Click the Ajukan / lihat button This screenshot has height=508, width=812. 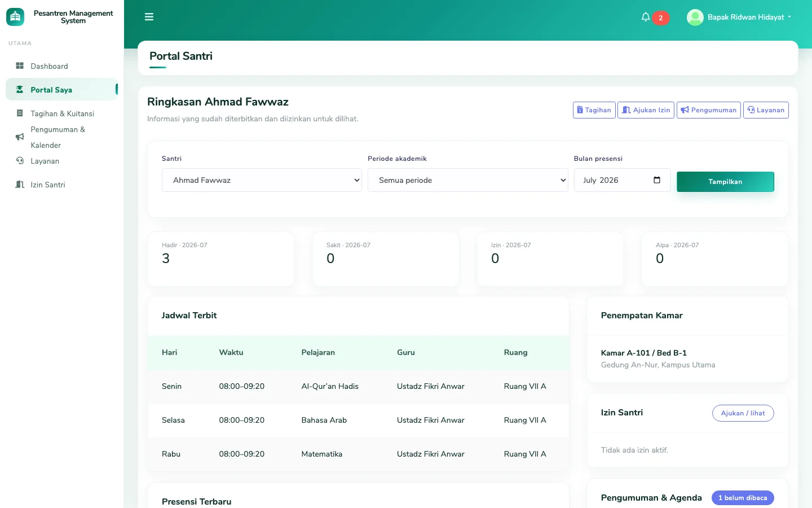(x=743, y=413)
